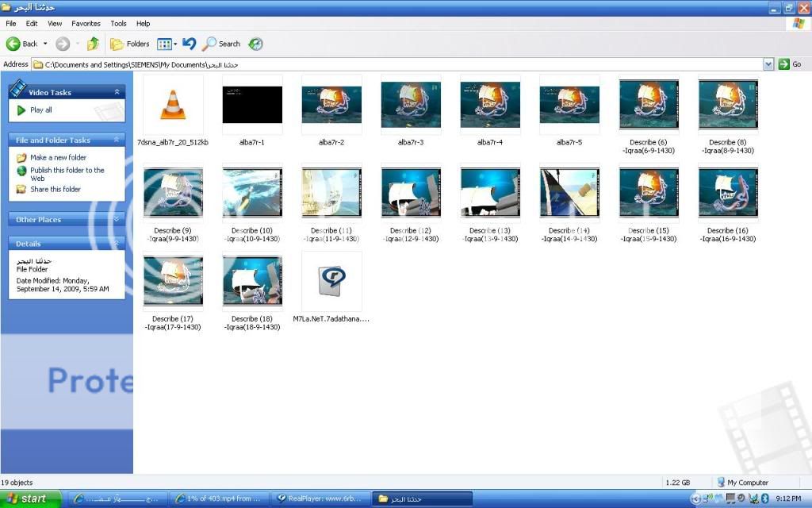Click the Back navigation button
Screen dimensions: 812x508
pyautogui.click(x=22, y=44)
